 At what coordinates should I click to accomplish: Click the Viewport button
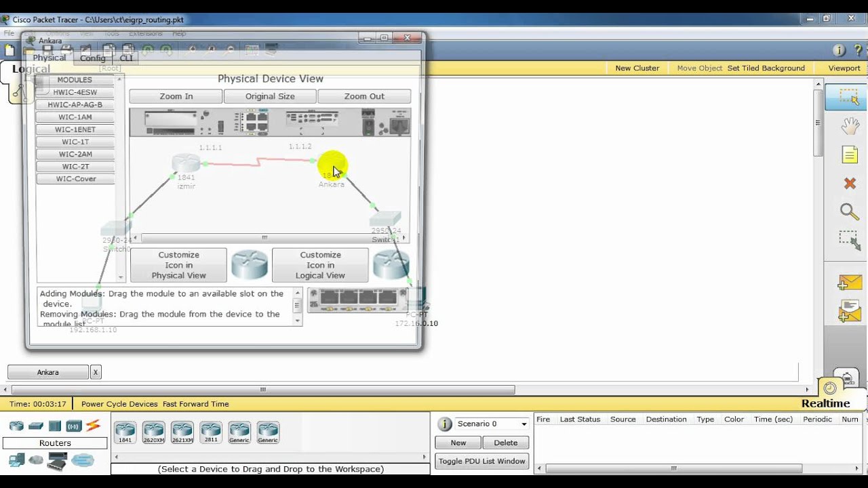coord(844,68)
